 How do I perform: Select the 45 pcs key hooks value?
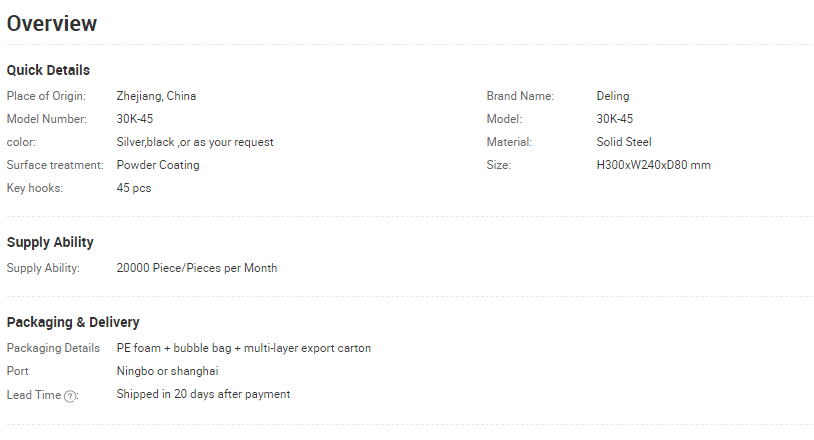point(134,188)
